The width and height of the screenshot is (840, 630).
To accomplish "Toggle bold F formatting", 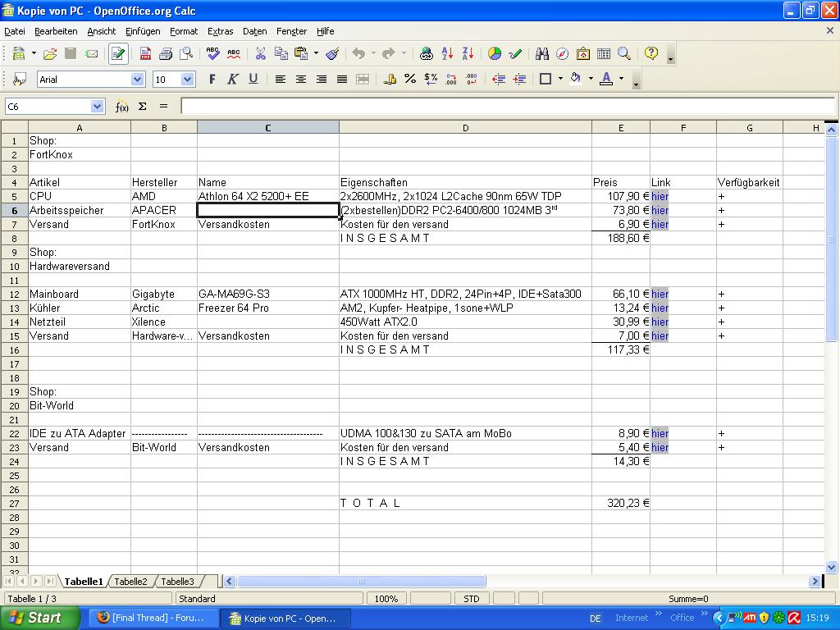I will (x=212, y=80).
